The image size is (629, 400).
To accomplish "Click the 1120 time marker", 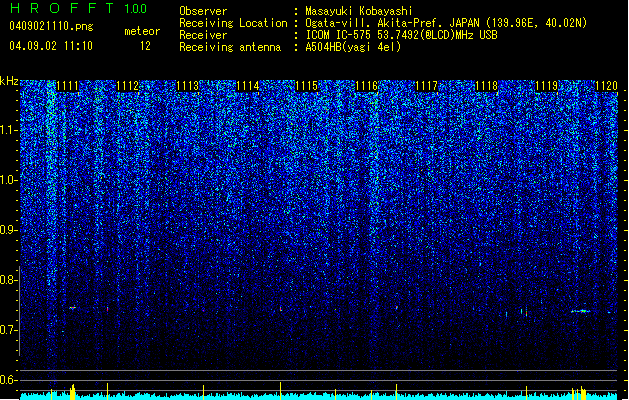I will (x=607, y=86).
